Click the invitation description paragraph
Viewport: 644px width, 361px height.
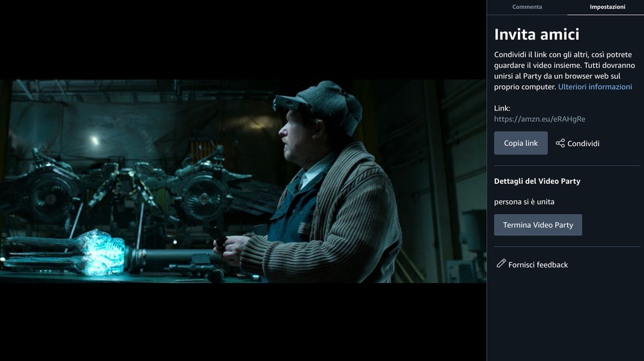pyautogui.click(x=563, y=71)
